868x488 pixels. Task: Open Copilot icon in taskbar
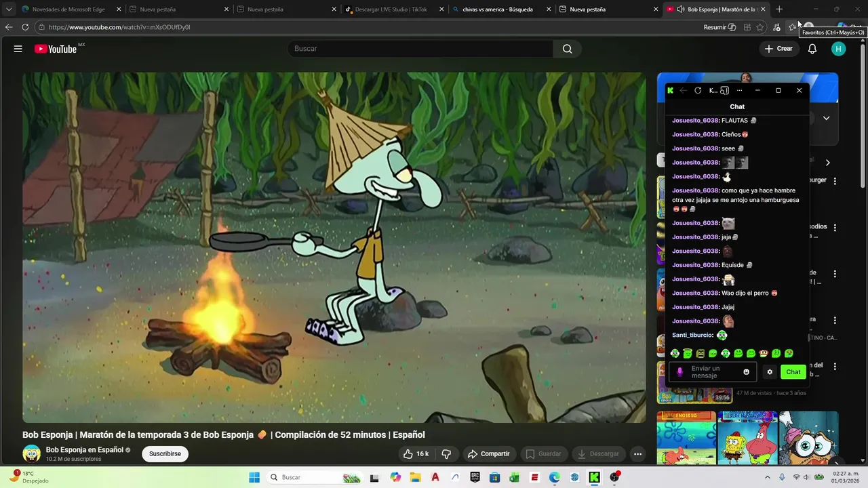[x=395, y=477]
